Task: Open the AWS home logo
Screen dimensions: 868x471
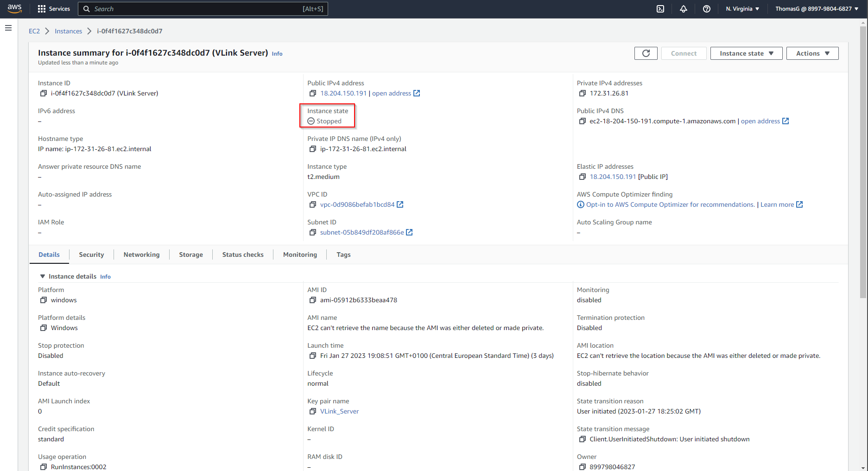Action: click(x=15, y=8)
